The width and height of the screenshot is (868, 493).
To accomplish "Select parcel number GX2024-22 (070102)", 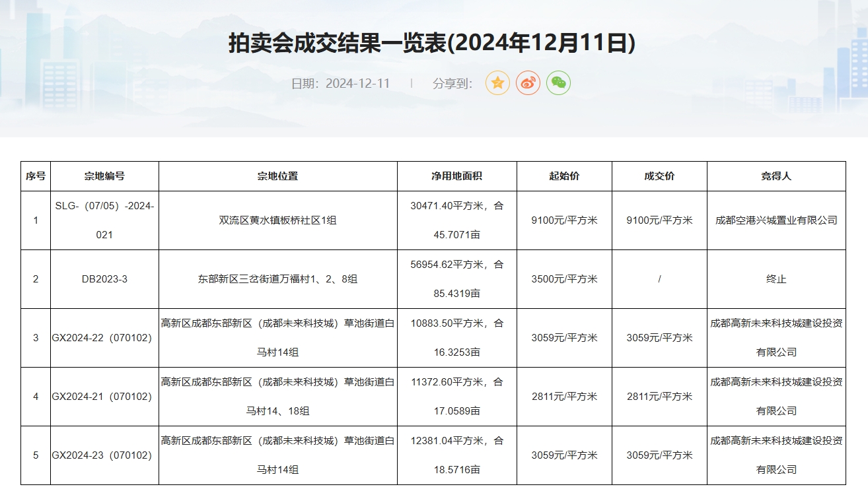I will (x=104, y=338).
